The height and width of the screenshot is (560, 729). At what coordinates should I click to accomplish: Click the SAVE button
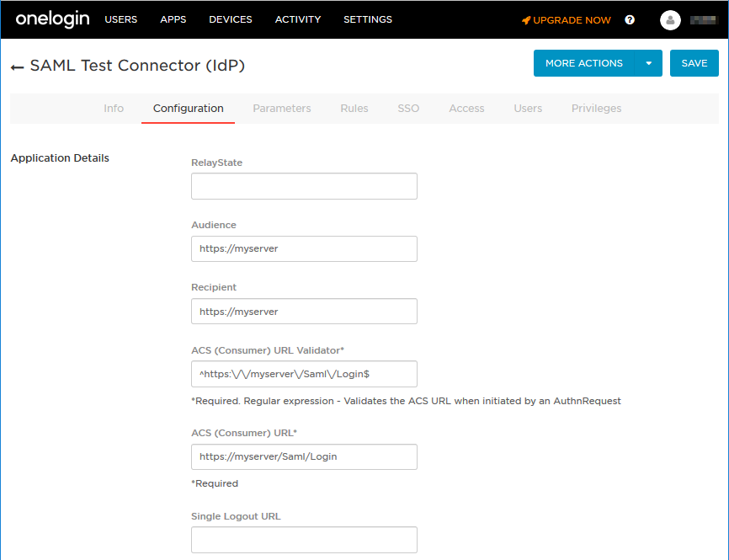tap(694, 63)
